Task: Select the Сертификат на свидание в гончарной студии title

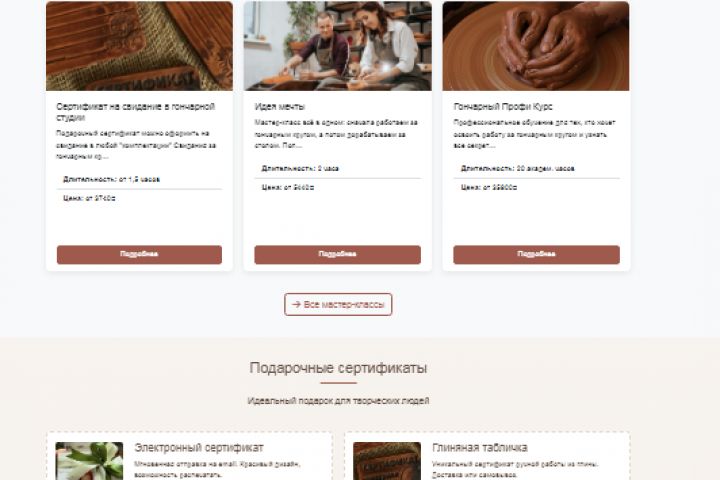Action: click(135, 112)
